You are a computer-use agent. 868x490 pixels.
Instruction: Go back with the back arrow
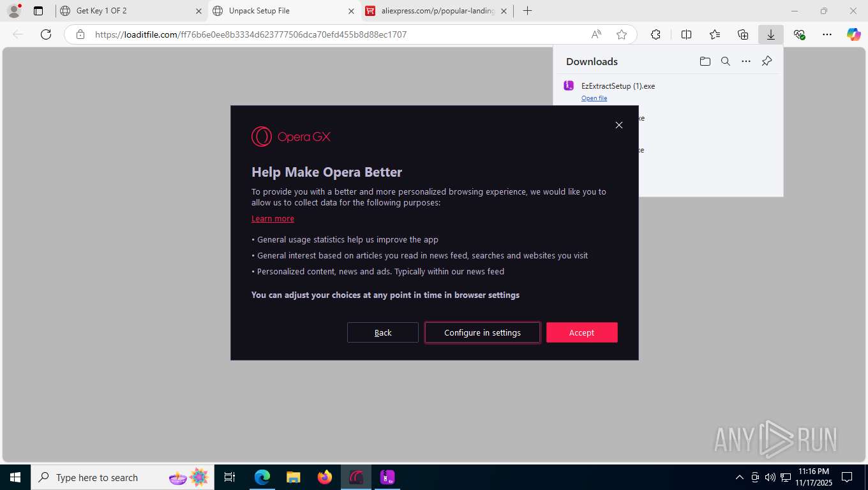(18, 34)
